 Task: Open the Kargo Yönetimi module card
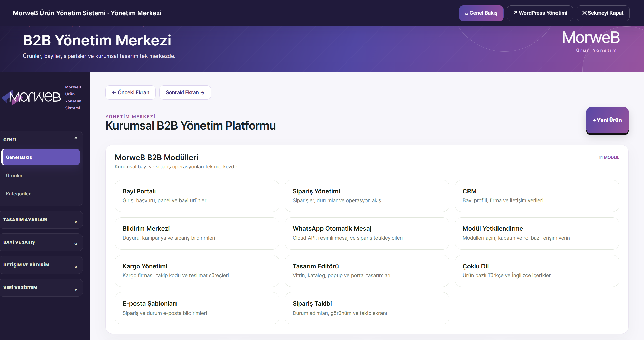pos(197,271)
